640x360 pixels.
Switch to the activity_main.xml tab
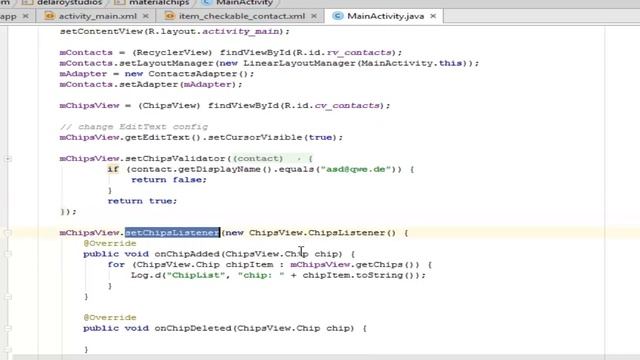click(97, 16)
